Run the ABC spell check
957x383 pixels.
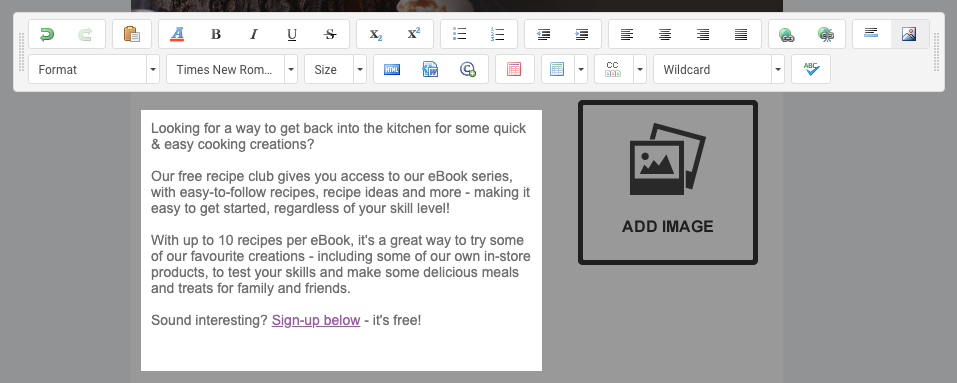click(x=811, y=70)
